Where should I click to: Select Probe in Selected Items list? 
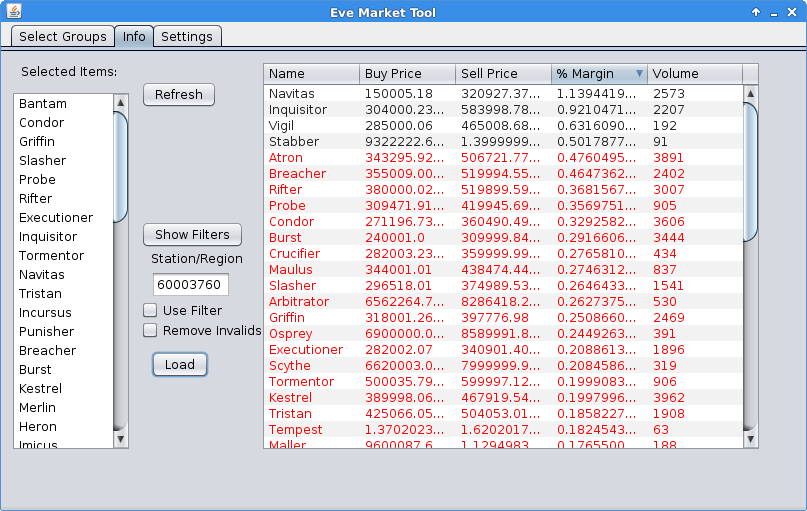63,180
